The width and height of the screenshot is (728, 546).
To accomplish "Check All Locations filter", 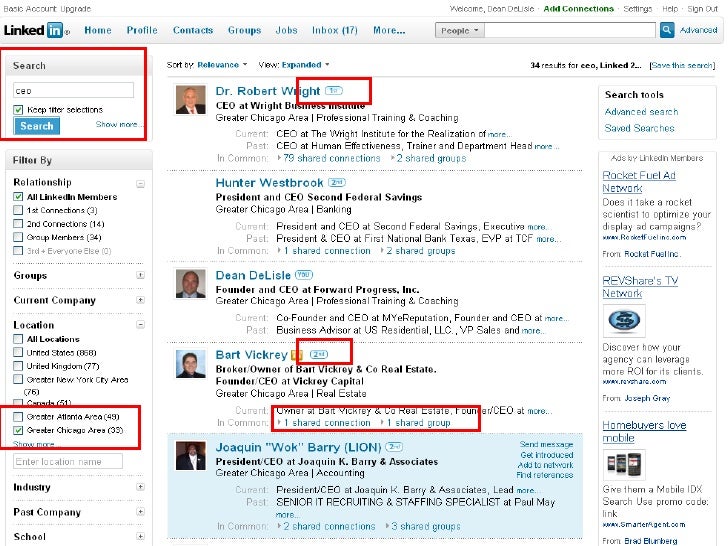I will pyautogui.click(x=18, y=338).
